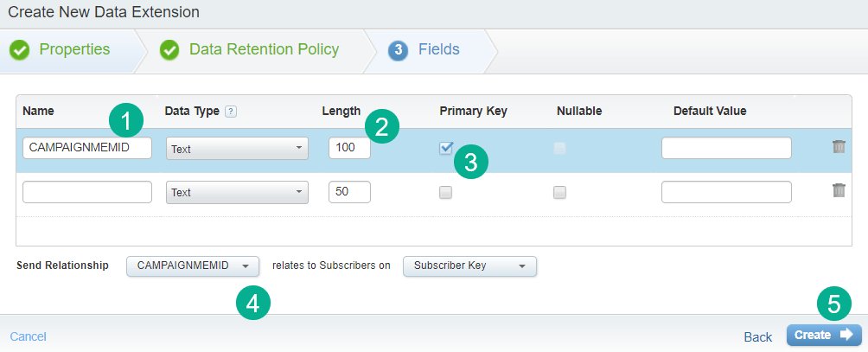868x352 pixels.
Task: Expand the CAMPAIGNMEMID Send Relationship dropdown
Action: coord(192,266)
